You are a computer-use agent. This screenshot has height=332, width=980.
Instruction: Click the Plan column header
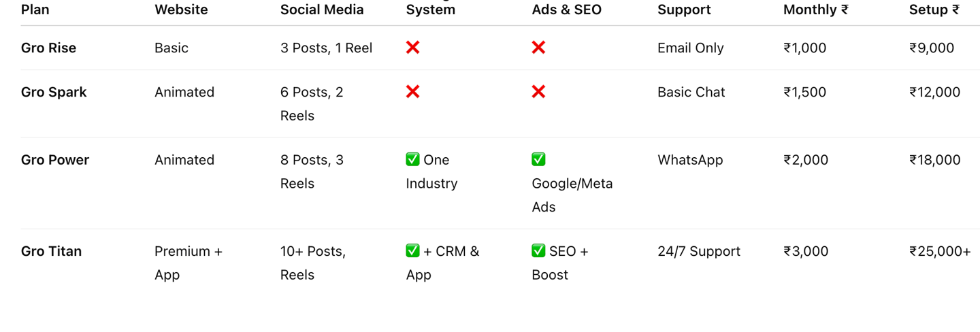pos(35,10)
